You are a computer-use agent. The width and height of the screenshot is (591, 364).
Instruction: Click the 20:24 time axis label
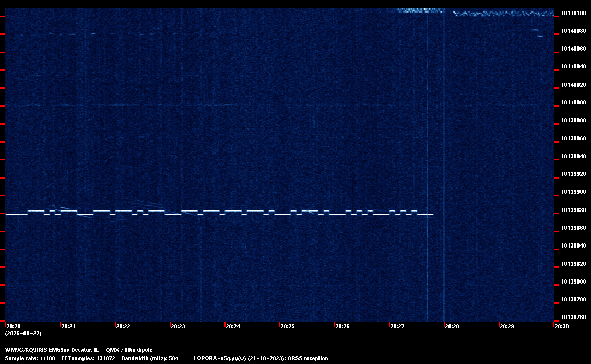pos(233,326)
